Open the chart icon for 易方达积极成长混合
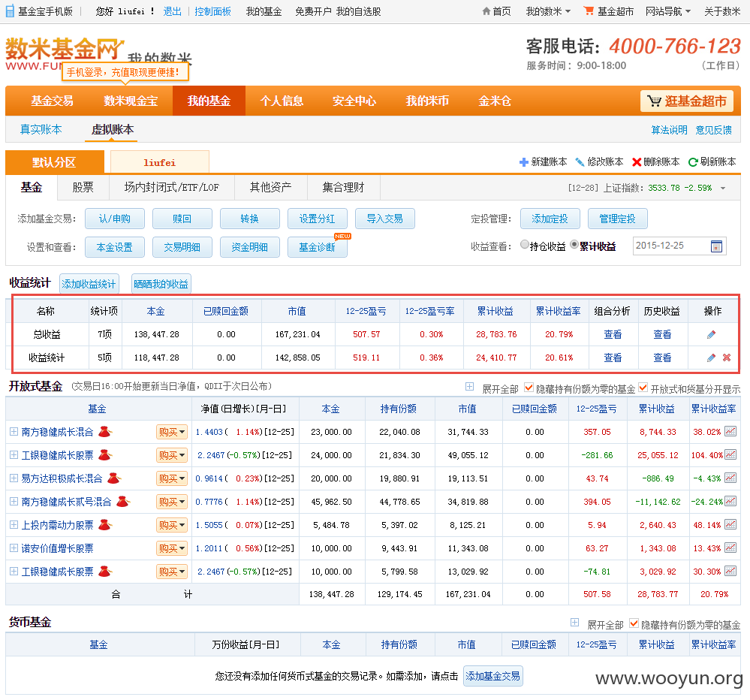The height and width of the screenshot is (700, 750). 730,478
